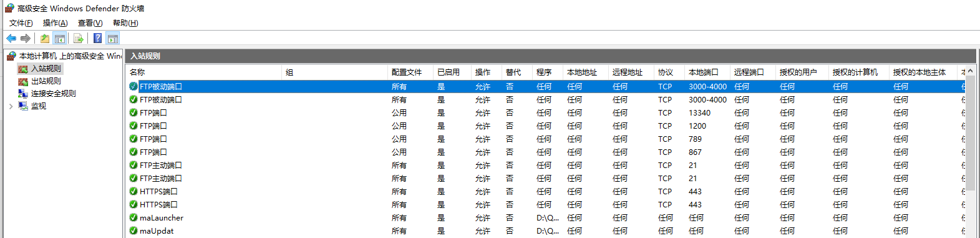
Task: Sort by the 替代 column header
Action: pyautogui.click(x=517, y=72)
